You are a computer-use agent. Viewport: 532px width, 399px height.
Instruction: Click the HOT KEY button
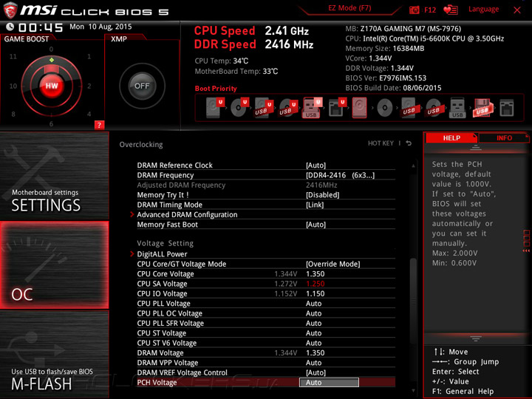pyautogui.click(x=381, y=143)
